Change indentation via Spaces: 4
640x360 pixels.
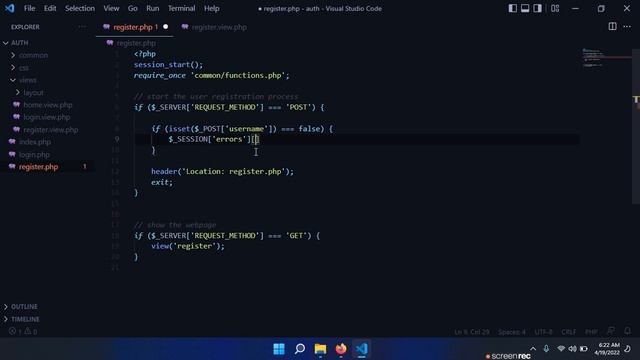click(x=512, y=332)
